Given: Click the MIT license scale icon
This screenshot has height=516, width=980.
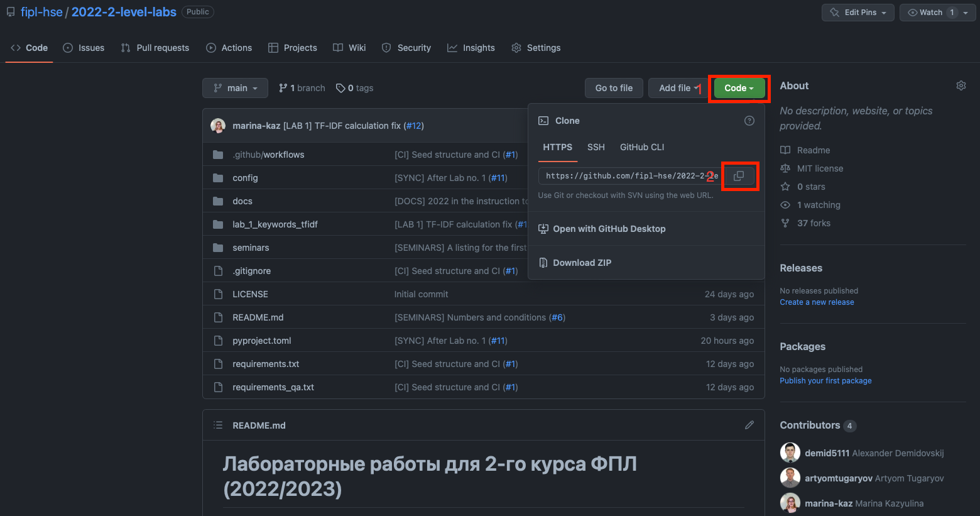Looking at the screenshot, I should [x=785, y=168].
